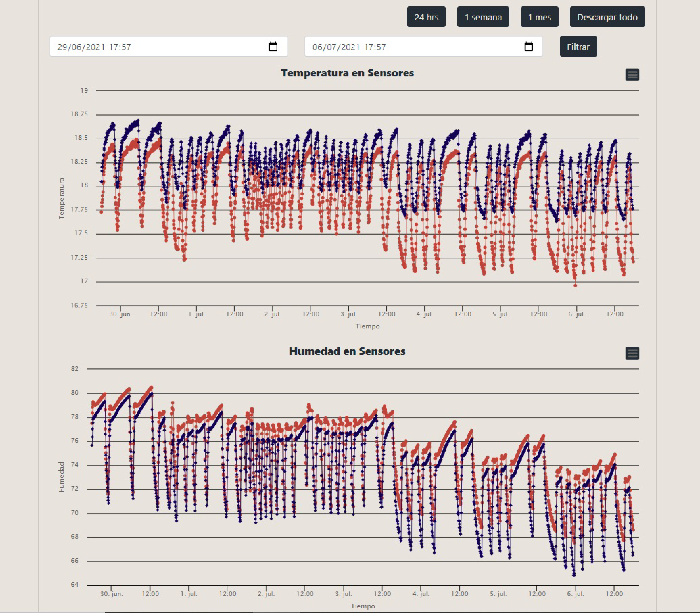Viewport: 700px width, 613px height.
Task: Click the 30. jun. tick on the temperature chart
Action: (x=120, y=314)
